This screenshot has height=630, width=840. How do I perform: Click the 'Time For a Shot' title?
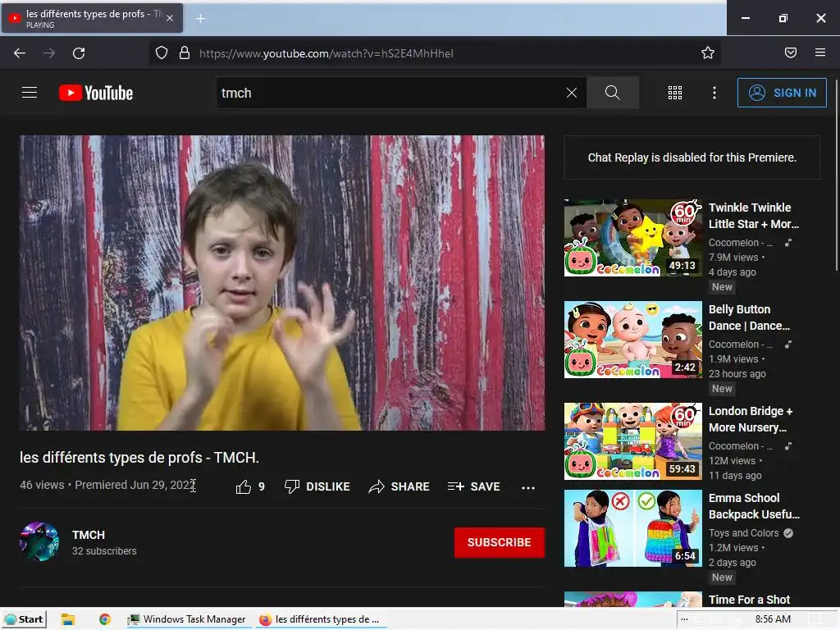click(x=749, y=600)
